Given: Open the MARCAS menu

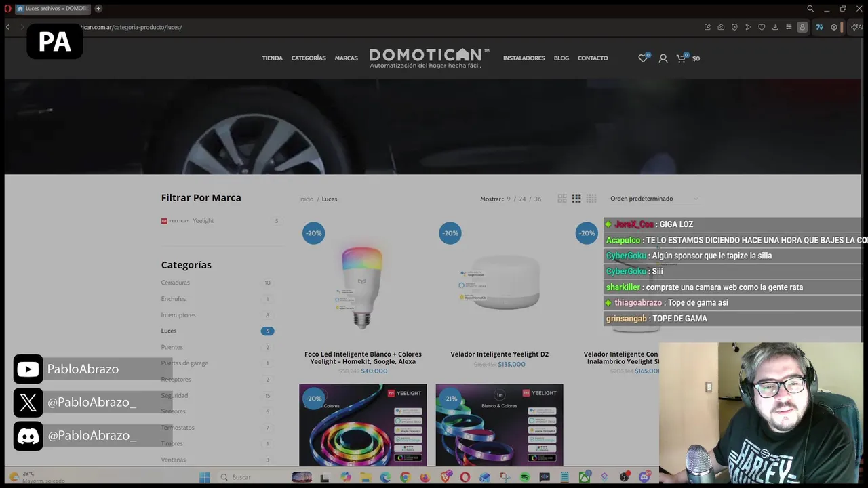Looking at the screenshot, I should pos(346,58).
